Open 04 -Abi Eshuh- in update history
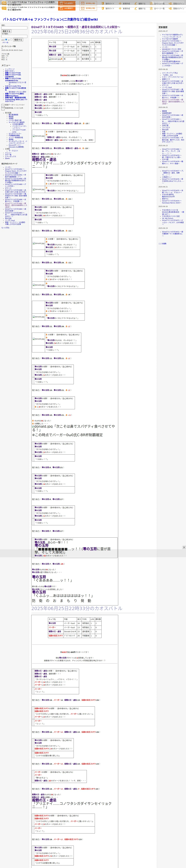Image resolution: width=186 pixels, height=868 pixels. 168,218
